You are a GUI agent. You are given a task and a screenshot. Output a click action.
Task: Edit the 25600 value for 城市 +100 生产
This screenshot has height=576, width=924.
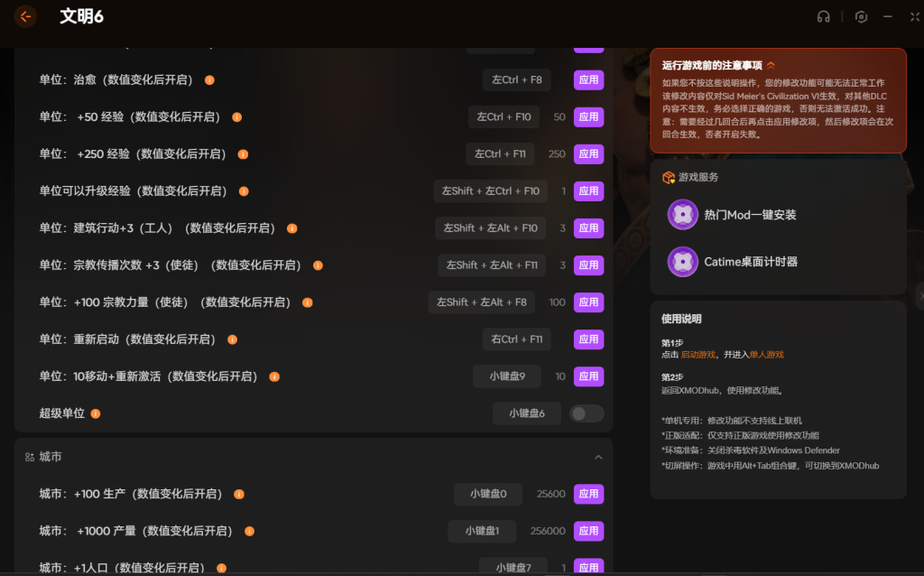550,495
